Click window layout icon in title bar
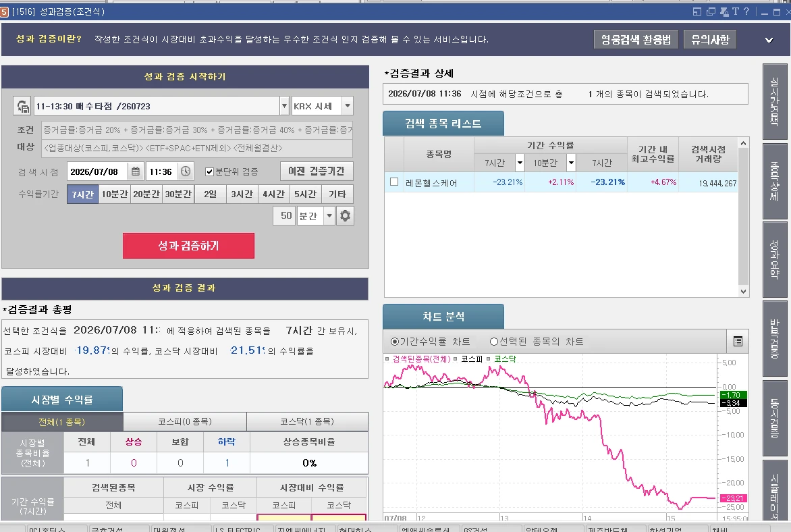The height and width of the screenshot is (532, 791). [x=697, y=11]
